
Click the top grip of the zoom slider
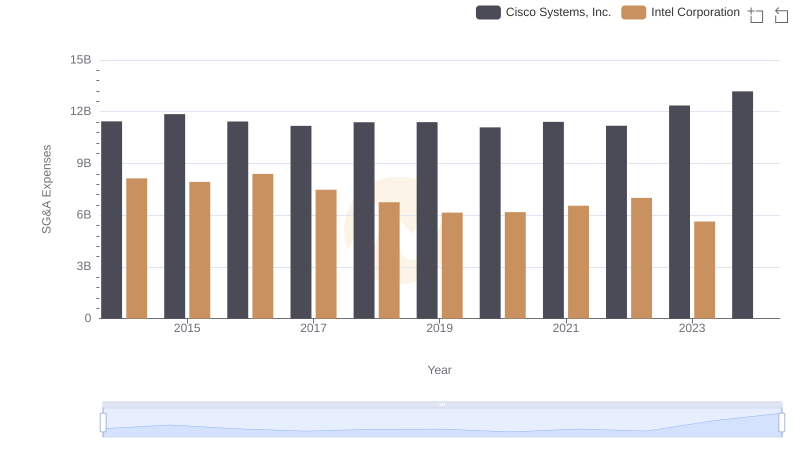click(x=442, y=405)
